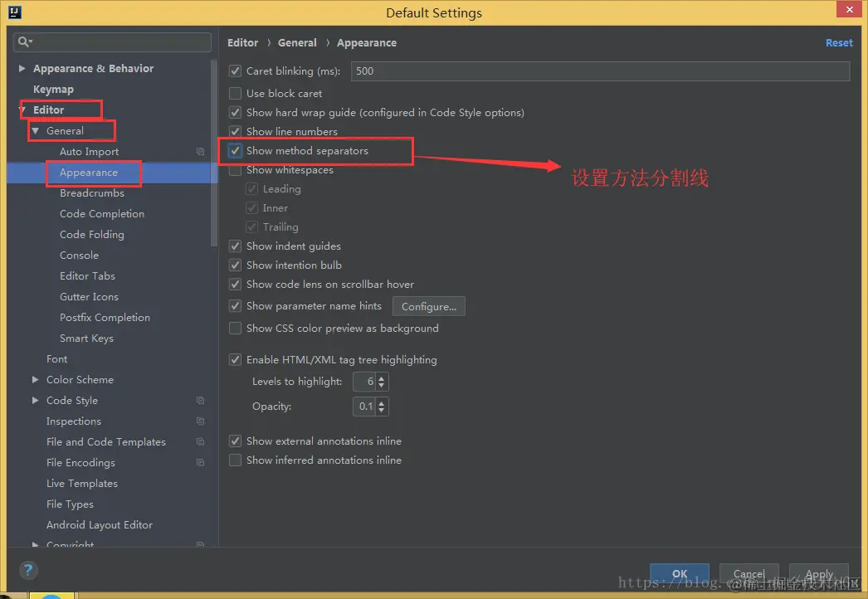
Task: Expand the Color Scheme node arrow
Action: (x=36, y=379)
